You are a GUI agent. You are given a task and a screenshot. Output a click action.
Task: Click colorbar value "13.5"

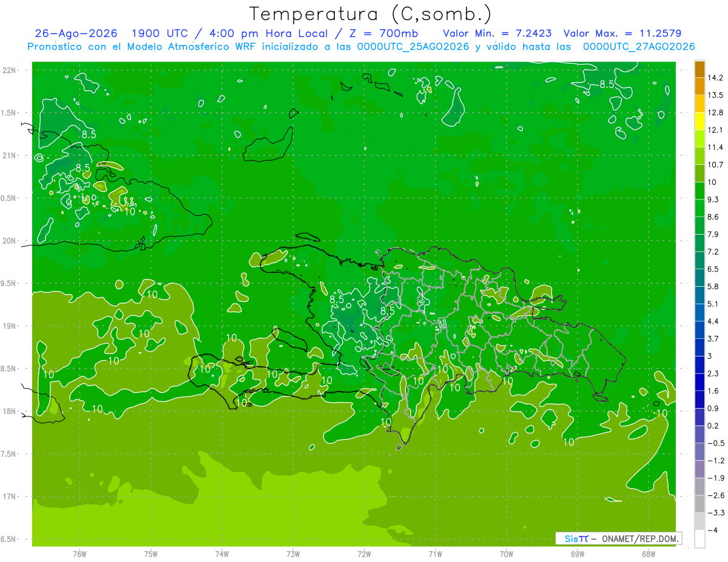(715, 95)
